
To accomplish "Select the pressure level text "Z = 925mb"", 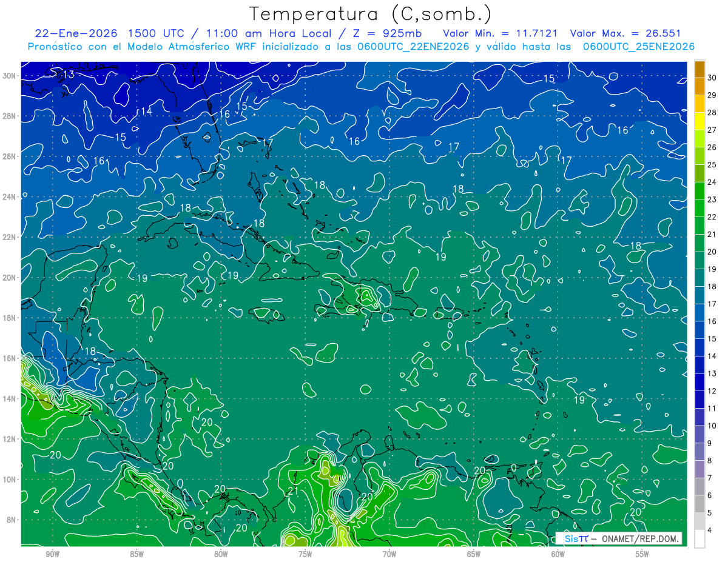I will point(387,33).
